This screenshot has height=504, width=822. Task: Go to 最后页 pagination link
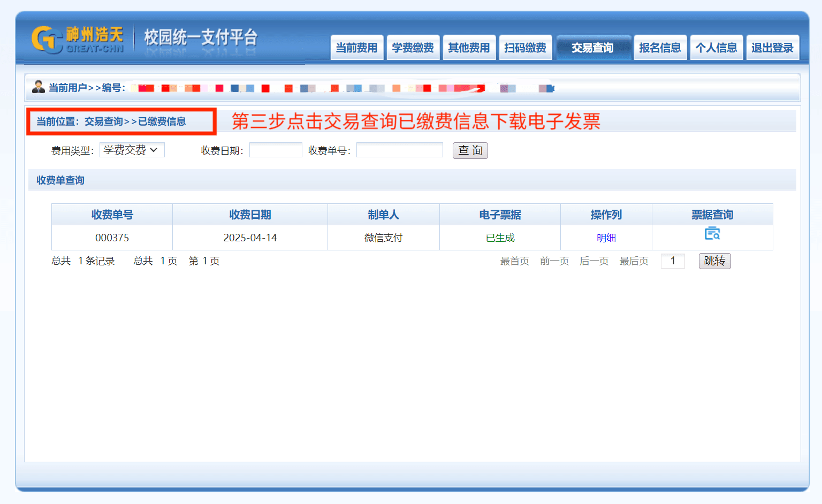coord(634,261)
